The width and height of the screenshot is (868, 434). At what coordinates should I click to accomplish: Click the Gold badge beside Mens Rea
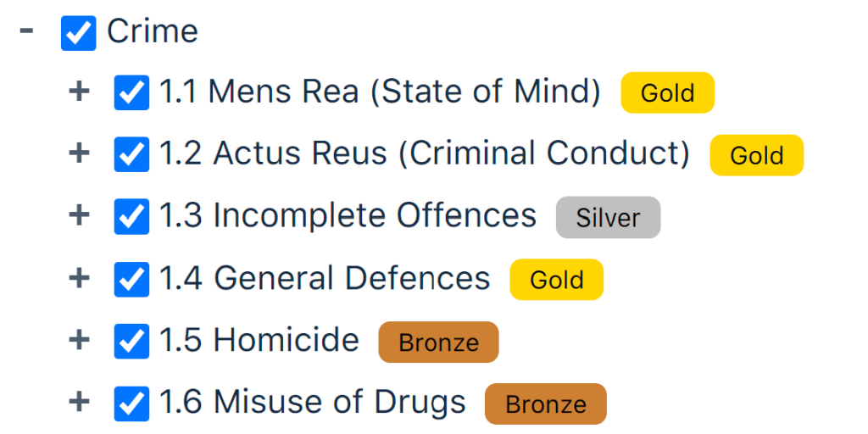(667, 93)
